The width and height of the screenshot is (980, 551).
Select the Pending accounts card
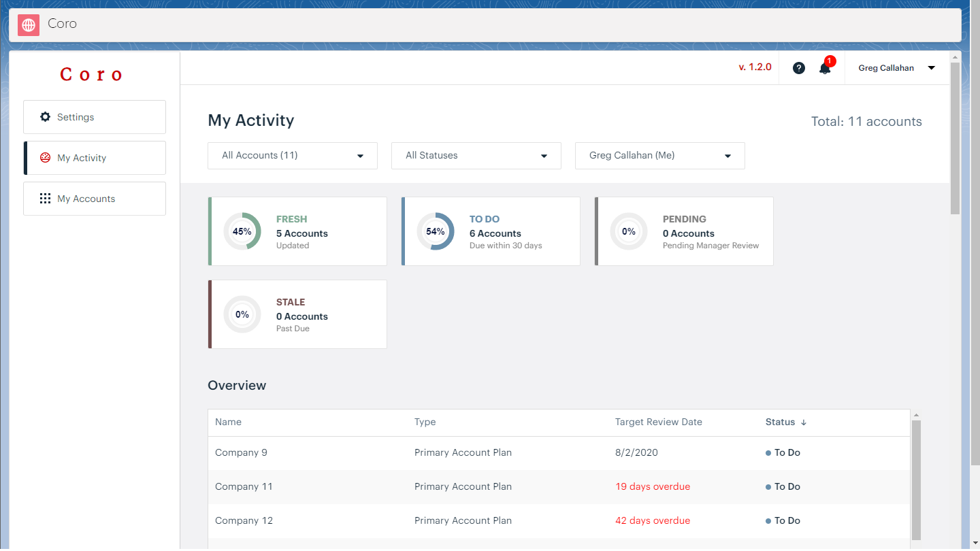684,231
